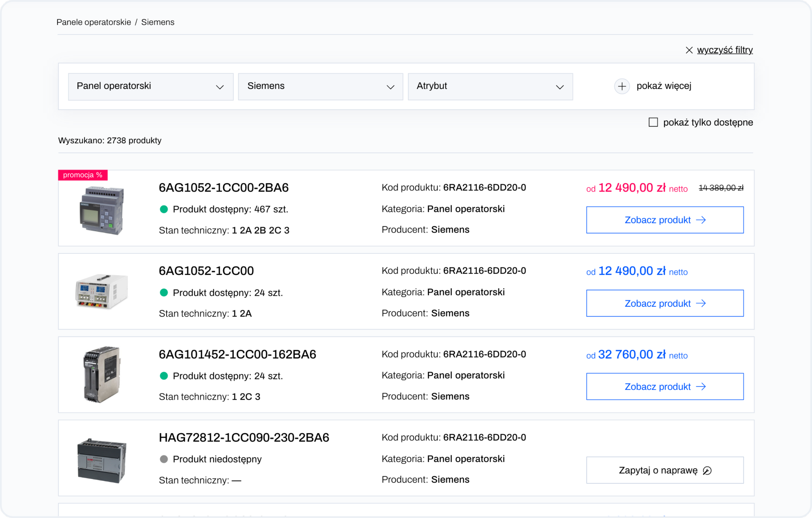Viewport: 812px width, 518px height.
Task: Click the pokaż więcej filters label
Action: [x=664, y=86]
